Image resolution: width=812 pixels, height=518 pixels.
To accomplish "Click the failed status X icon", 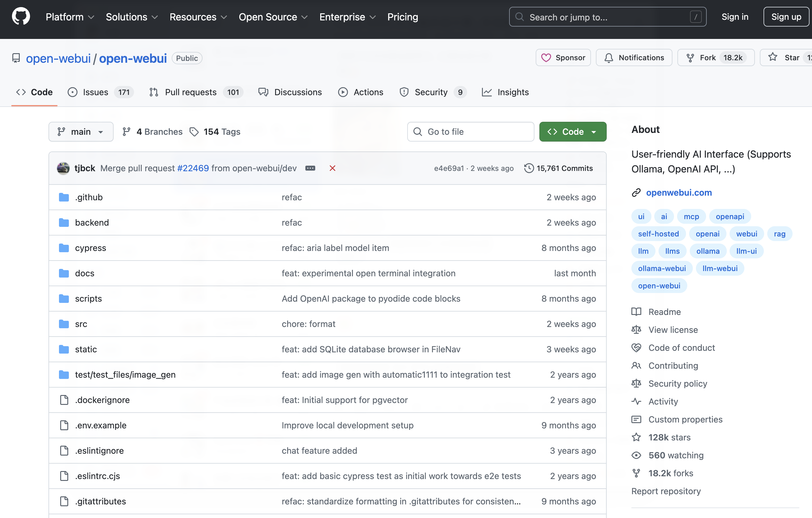I will coord(332,168).
